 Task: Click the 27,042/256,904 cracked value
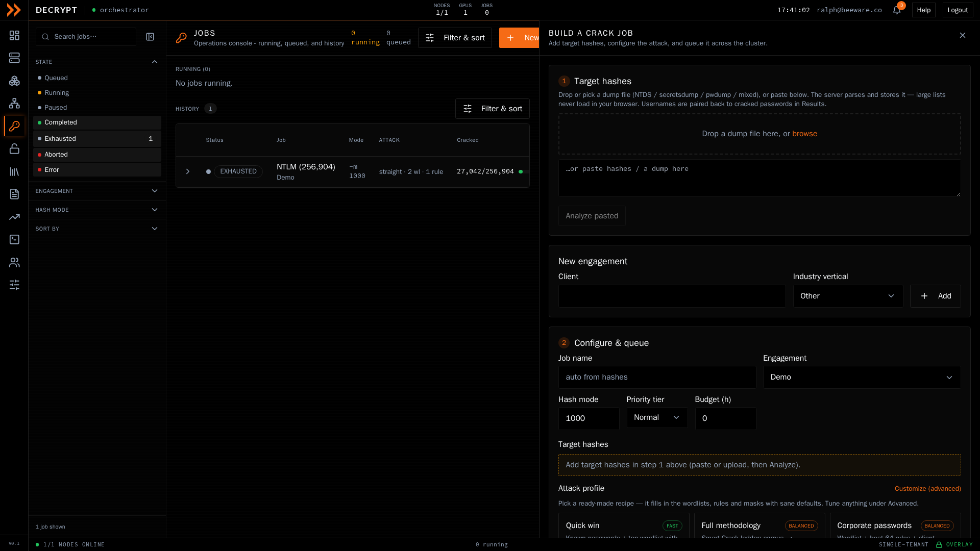click(x=485, y=171)
